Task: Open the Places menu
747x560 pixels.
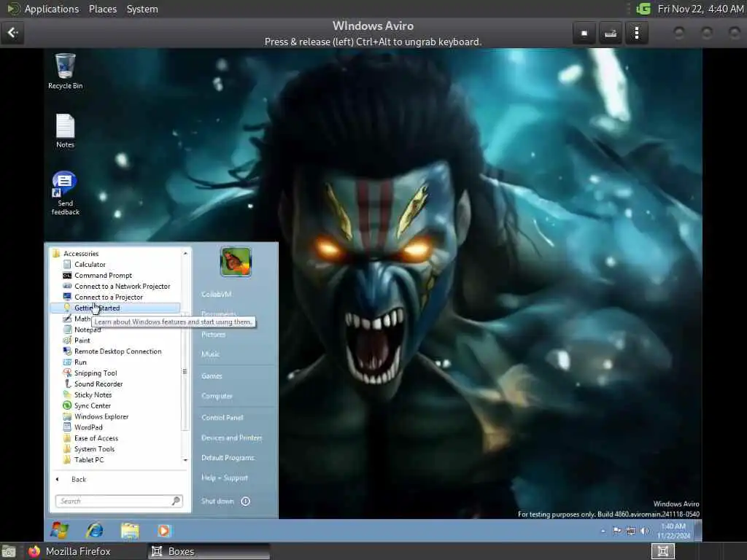Action: [102, 9]
